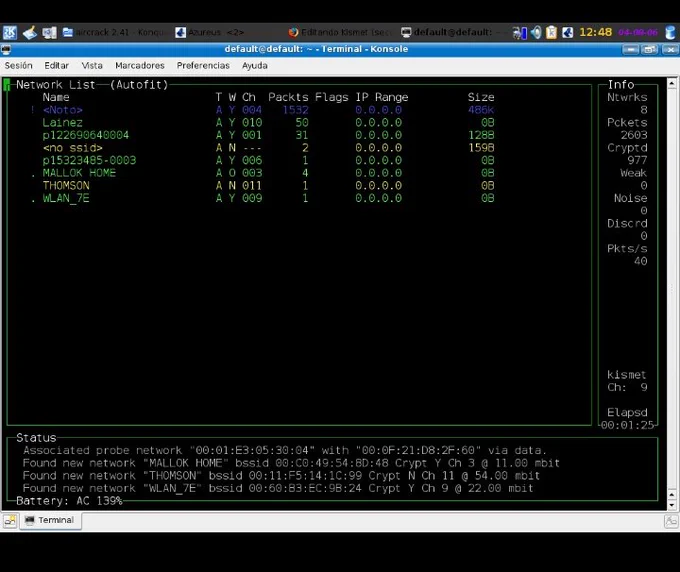The height and width of the screenshot is (572, 680).
Task: Open the Vista menu
Action: (92, 65)
